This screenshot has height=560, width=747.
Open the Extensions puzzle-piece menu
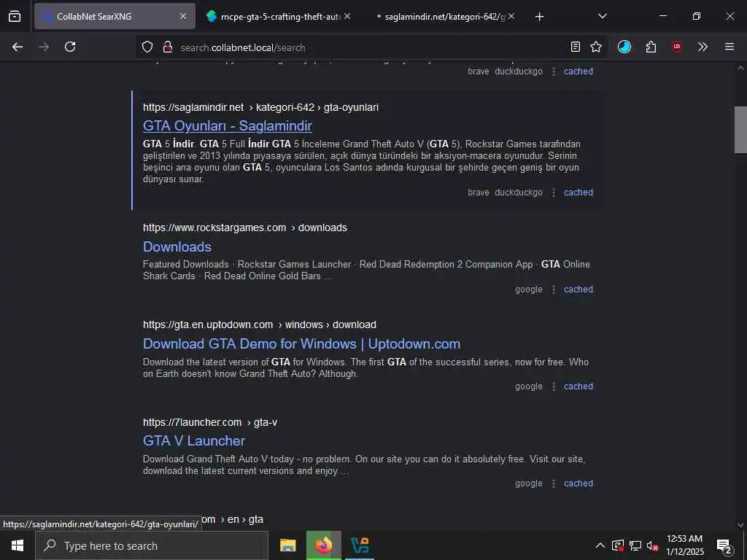point(651,47)
